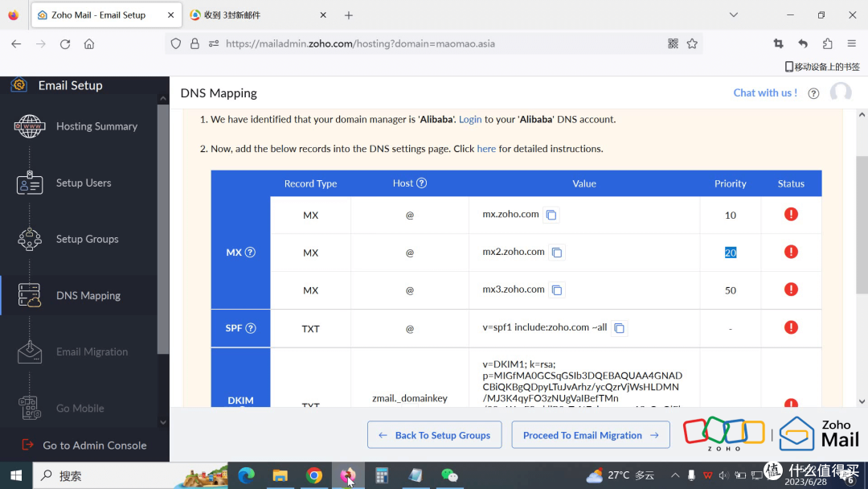
Task: Open File Explorer from taskbar
Action: [x=280, y=475]
